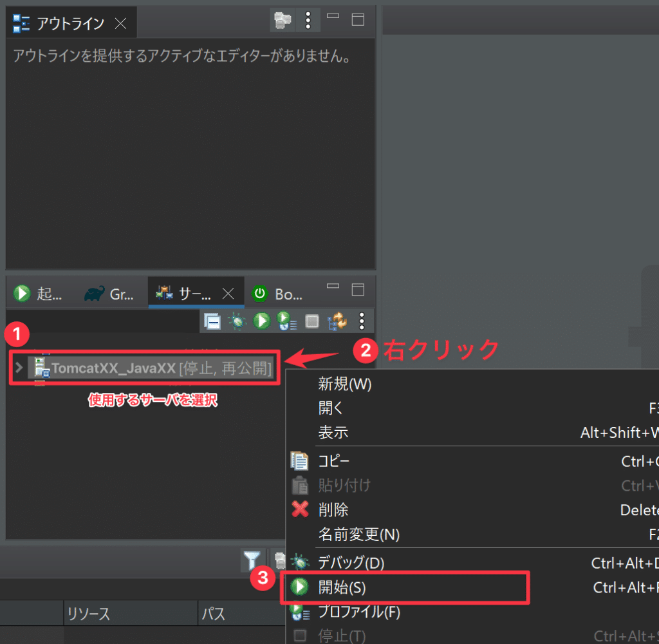Switch to the Gradle tab with elephant icon
Viewport: 659px width, 644px height.
tap(108, 294)
